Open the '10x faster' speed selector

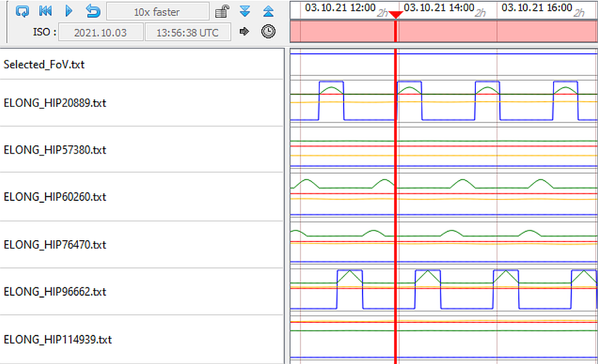[158, 12]
